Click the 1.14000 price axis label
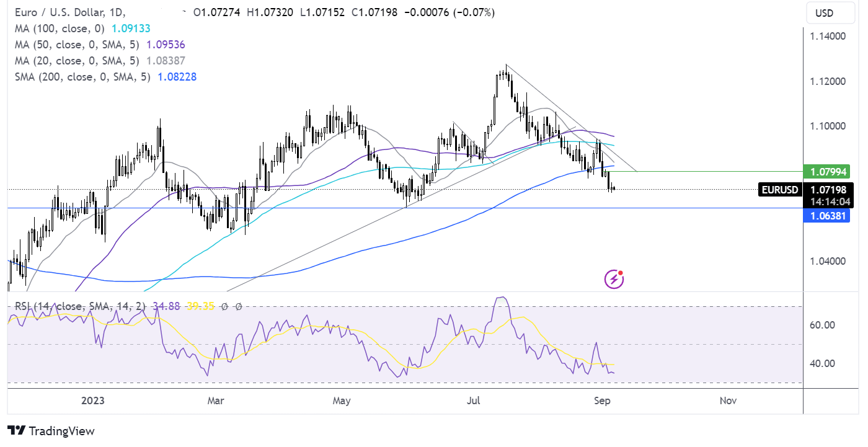The image size is (868, 447). tap(828, 37)
